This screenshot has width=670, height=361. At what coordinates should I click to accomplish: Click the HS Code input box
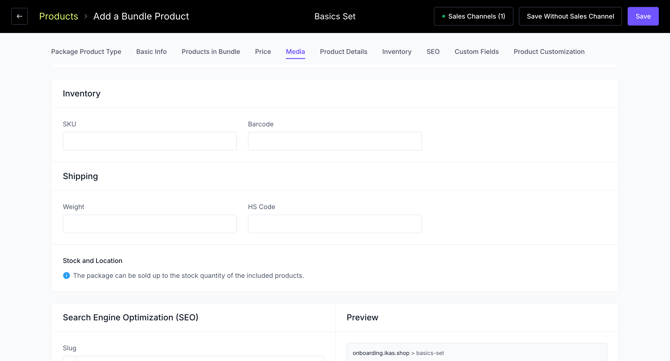[x=335, y=224]
